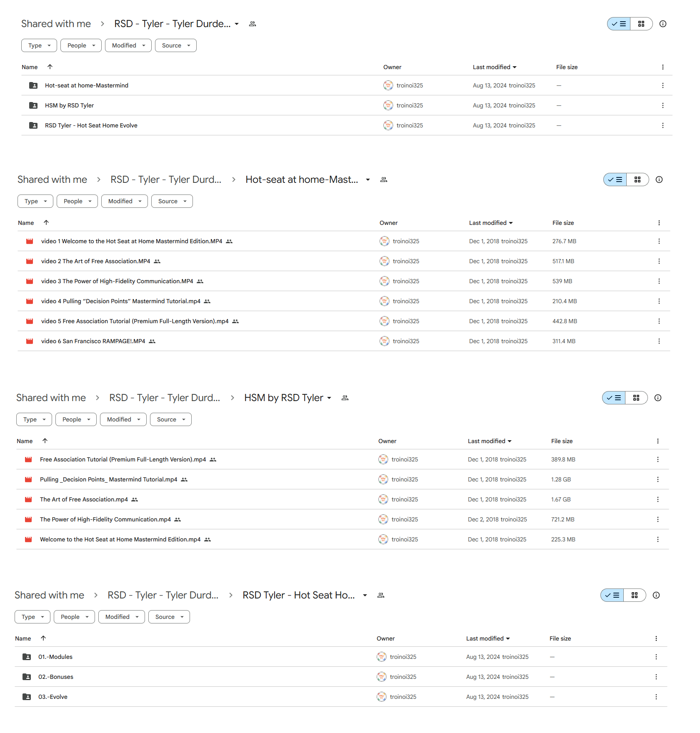Open People filter dropdown in first panel
This screenshot has width=700, height=733.
[x=81, y=45]
